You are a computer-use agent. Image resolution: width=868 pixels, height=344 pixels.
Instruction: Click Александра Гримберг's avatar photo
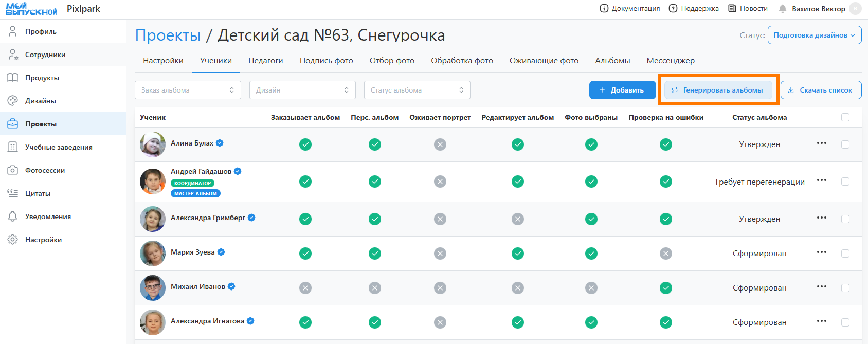[x=153, y=219]
